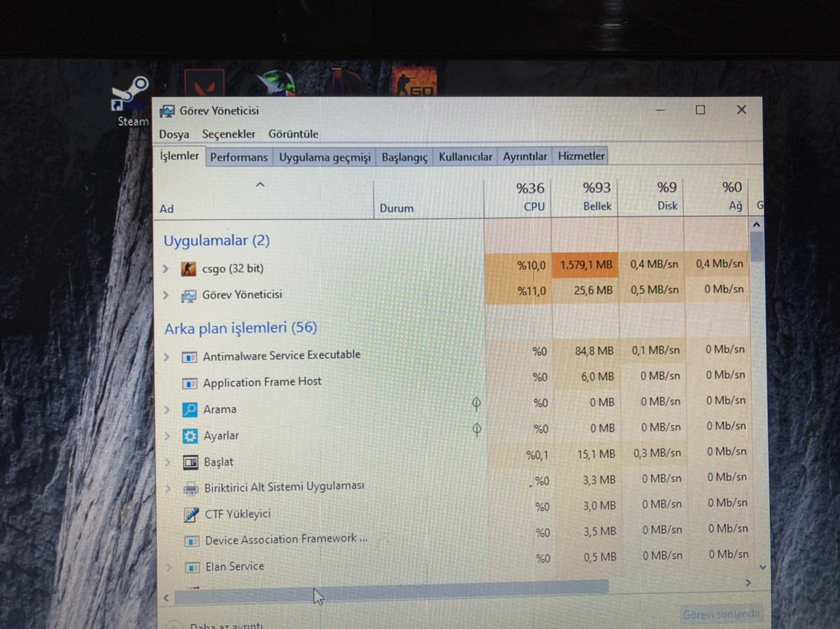Click the vertical scrollbar up arrow
The width and height of the screenshot is (840, 629).
(757, 225)
